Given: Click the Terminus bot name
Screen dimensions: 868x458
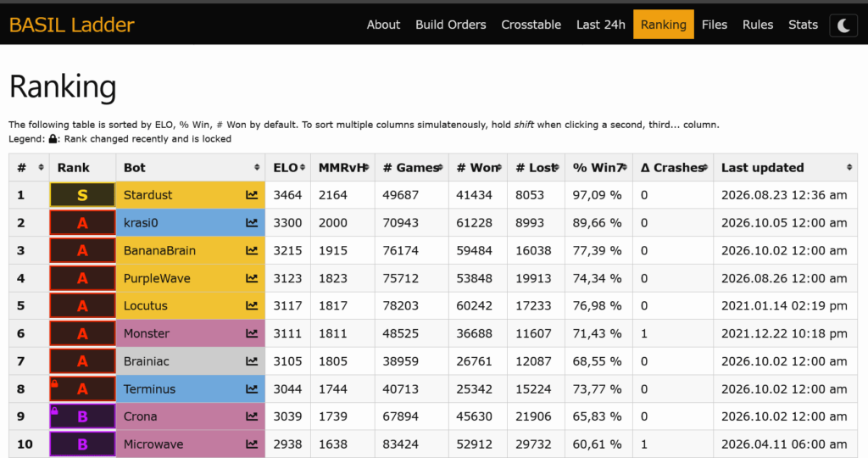Looking at the screenshot, I should pyautogui.click(x=149, y=388).
